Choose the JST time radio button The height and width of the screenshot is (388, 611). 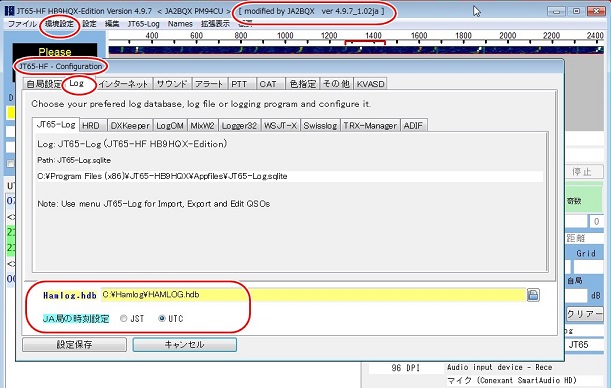pos(124,318)
